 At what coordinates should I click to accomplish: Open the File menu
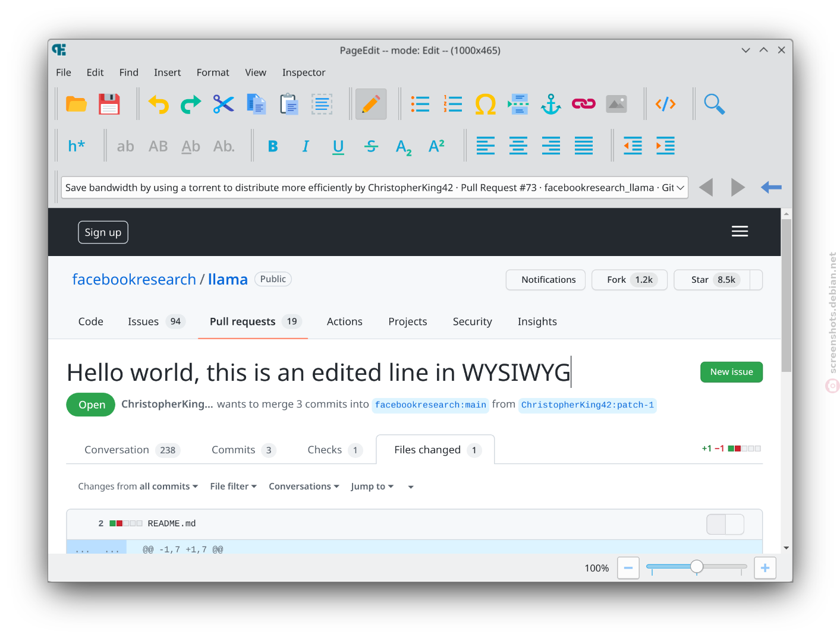64,72
